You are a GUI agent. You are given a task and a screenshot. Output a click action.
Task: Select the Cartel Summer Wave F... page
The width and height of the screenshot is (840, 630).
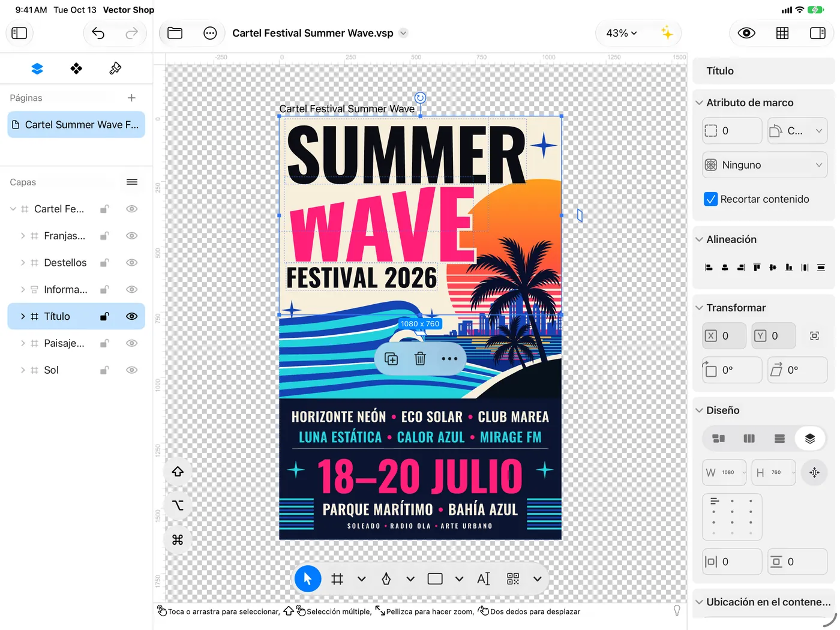[76, 125]
